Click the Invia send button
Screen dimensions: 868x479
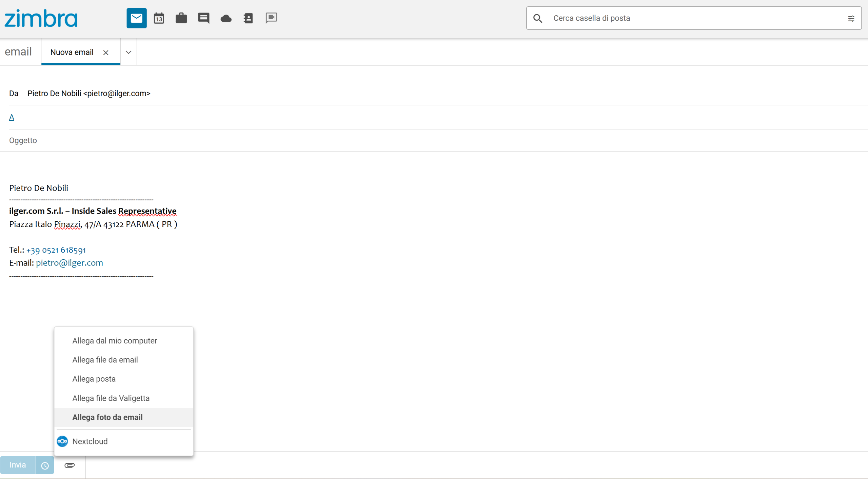(18, 465)
